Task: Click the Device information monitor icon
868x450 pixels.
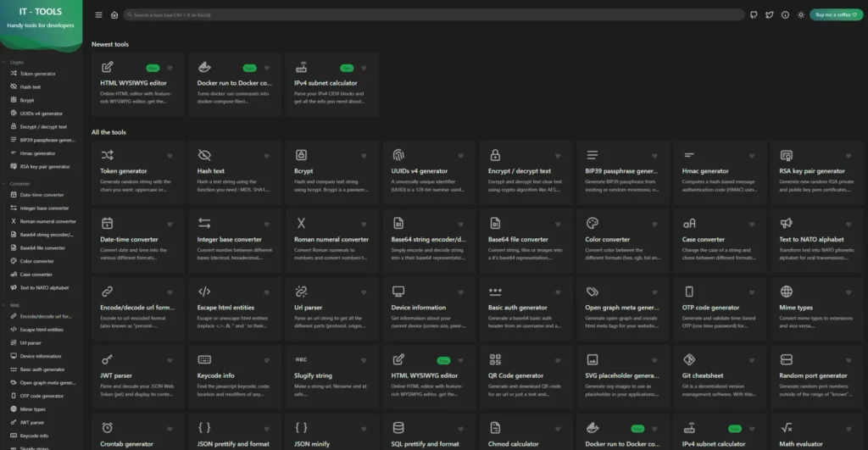Action: (x=398, y=292)
